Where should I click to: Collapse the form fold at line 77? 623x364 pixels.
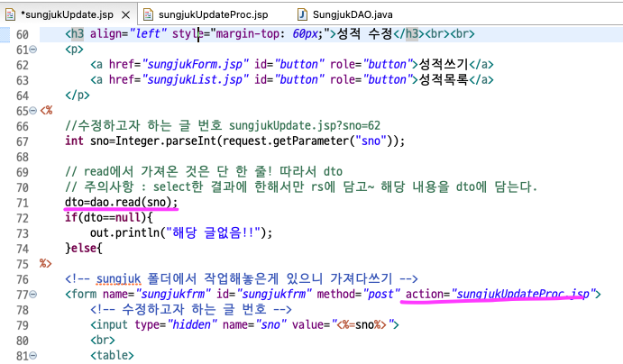click(x=33, y=294)
